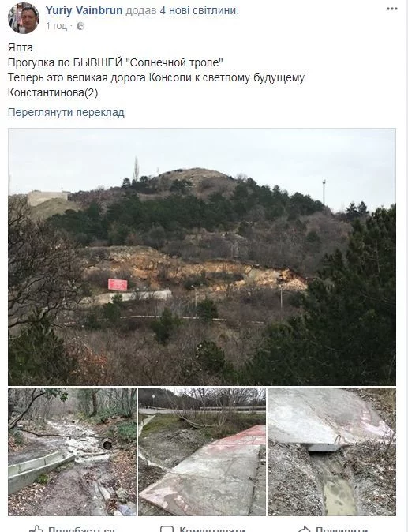Click the 'Подобається' like button label
This screenshot has height=532, width=408.
tap(81, 529)
